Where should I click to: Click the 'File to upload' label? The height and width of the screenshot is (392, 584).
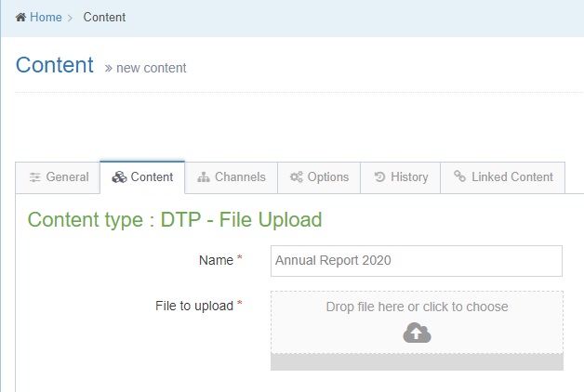pos(194,306)
